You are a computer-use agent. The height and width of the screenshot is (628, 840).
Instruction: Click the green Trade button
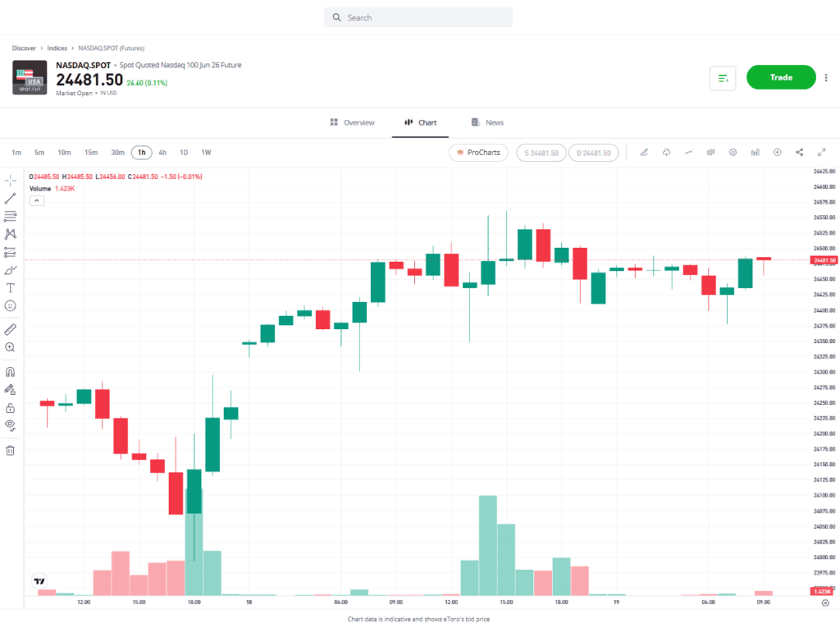(x=781, y=77)
